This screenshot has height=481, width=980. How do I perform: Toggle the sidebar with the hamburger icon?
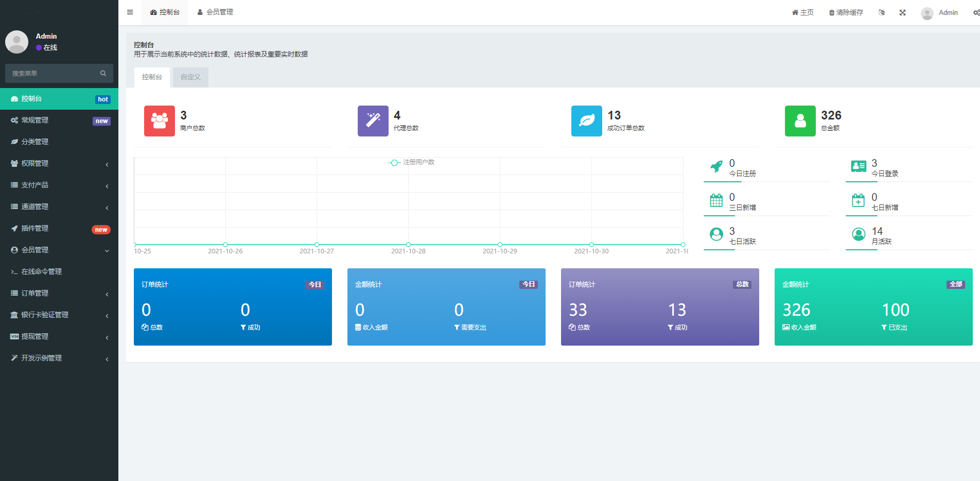pos(130,12)
